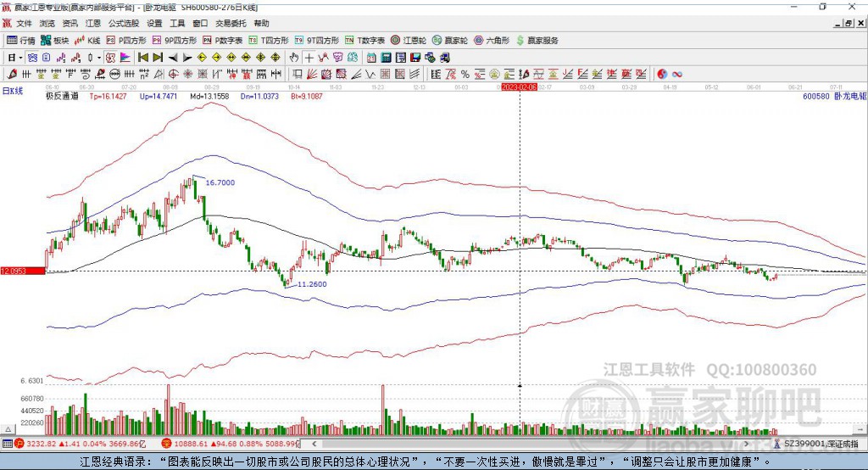Collapse volume panel with triangle button
Screen dimensions: 868x470
[8, 429]
